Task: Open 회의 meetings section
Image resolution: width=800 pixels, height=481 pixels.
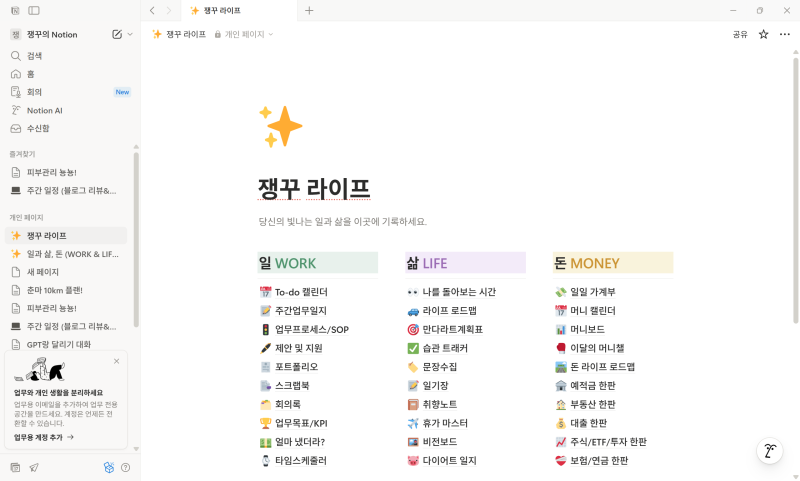Action: [66, 92]
